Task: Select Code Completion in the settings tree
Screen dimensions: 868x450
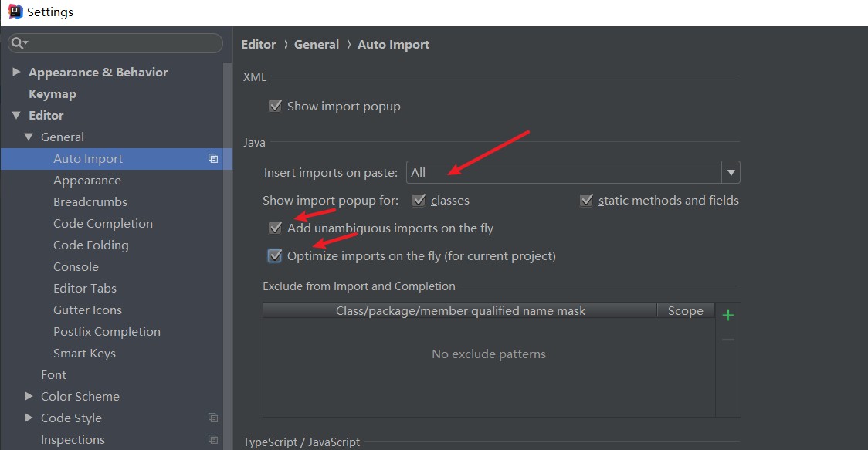Action: [x=103, y=224]
